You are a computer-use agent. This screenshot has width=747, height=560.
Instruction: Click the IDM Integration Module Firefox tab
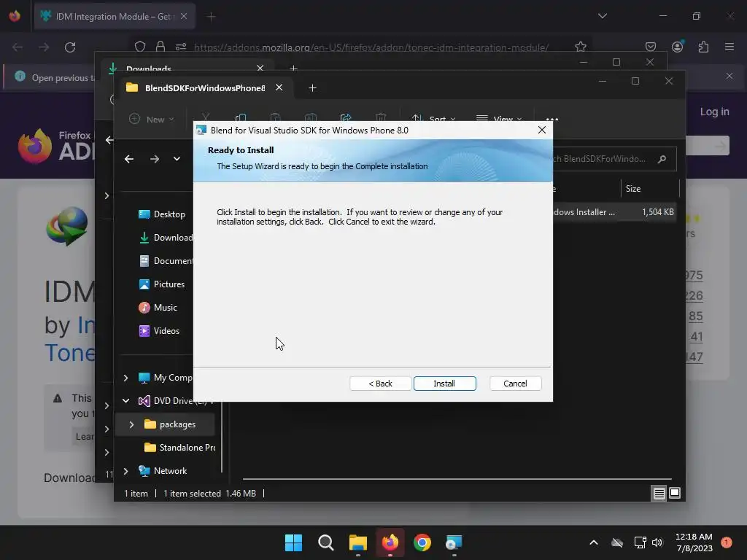115,17
